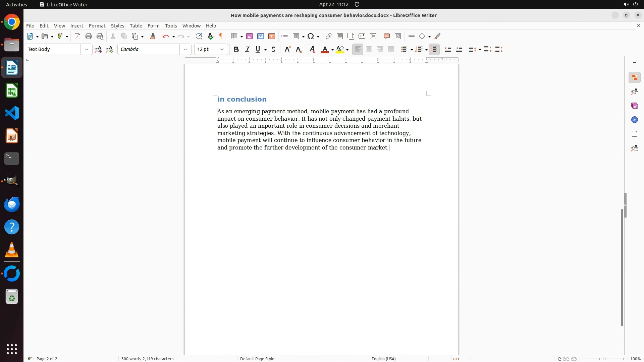Open the sidebar Navigator panel

(634, 120)
